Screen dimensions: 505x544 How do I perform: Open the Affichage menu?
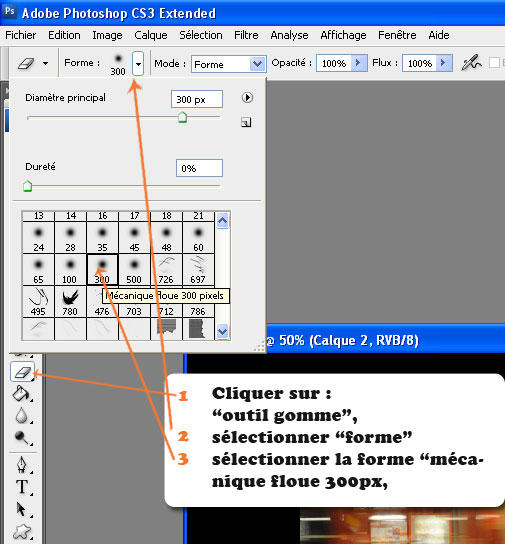[x=343, y=35]
